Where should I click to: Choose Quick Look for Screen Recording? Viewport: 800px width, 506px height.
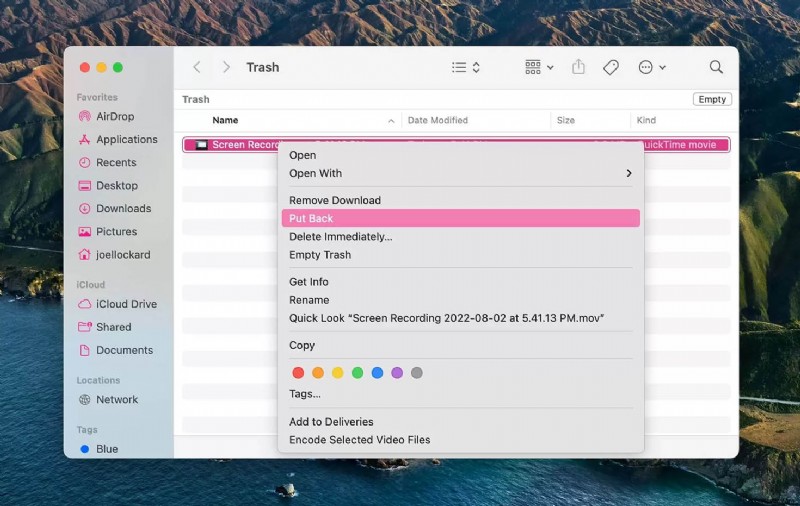pos(461,318)
